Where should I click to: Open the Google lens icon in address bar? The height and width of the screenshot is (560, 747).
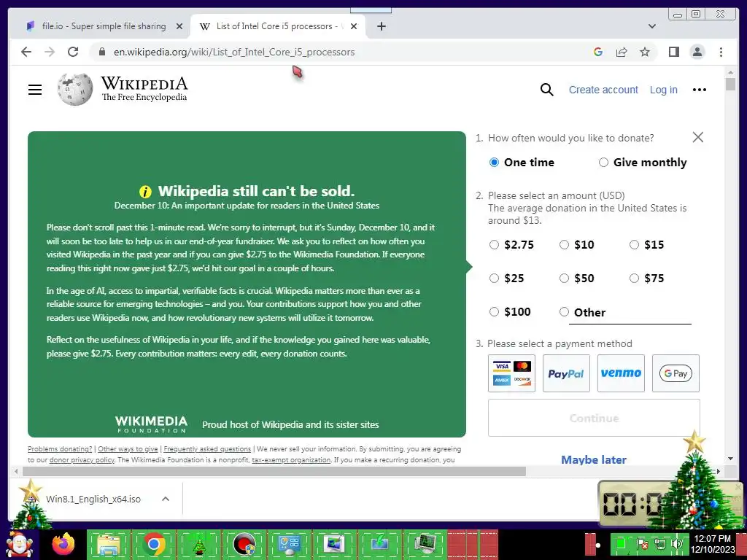pos(598,52)
